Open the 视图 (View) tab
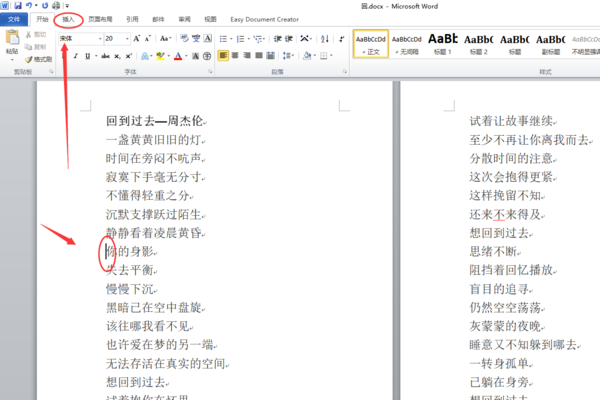The image size is (600, 400). [210, 19]
